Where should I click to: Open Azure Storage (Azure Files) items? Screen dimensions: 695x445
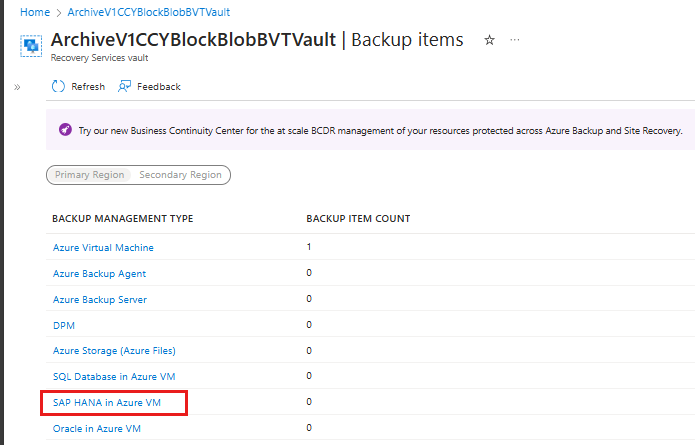click(114, 351)
